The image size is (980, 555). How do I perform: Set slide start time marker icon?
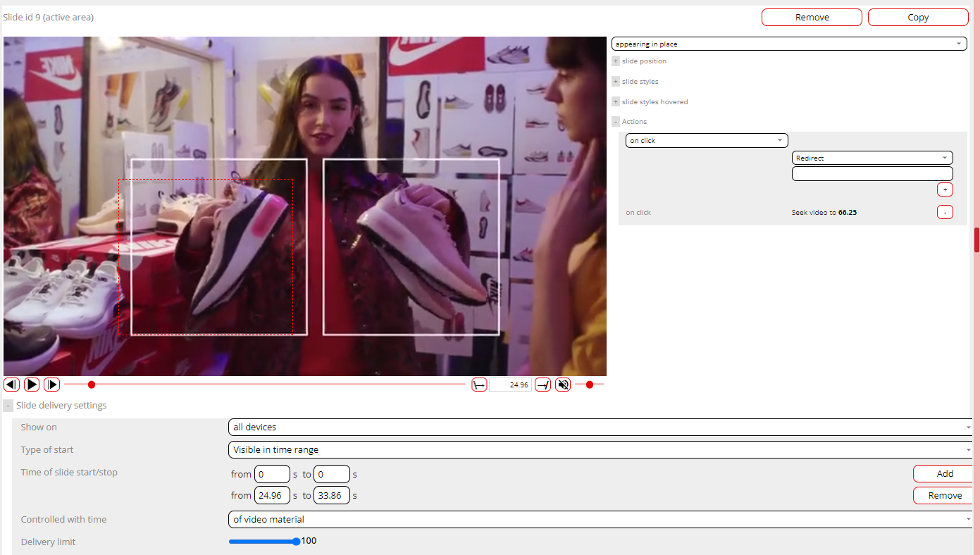[x=479, y=385]
